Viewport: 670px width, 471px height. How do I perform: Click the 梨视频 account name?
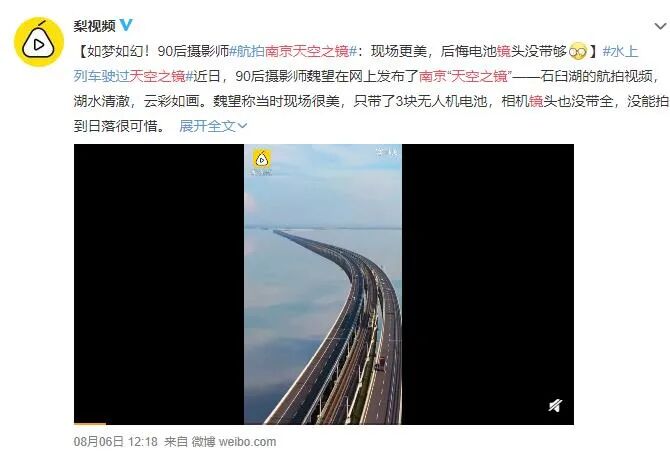pyautogui.click(x=94, y=26)
